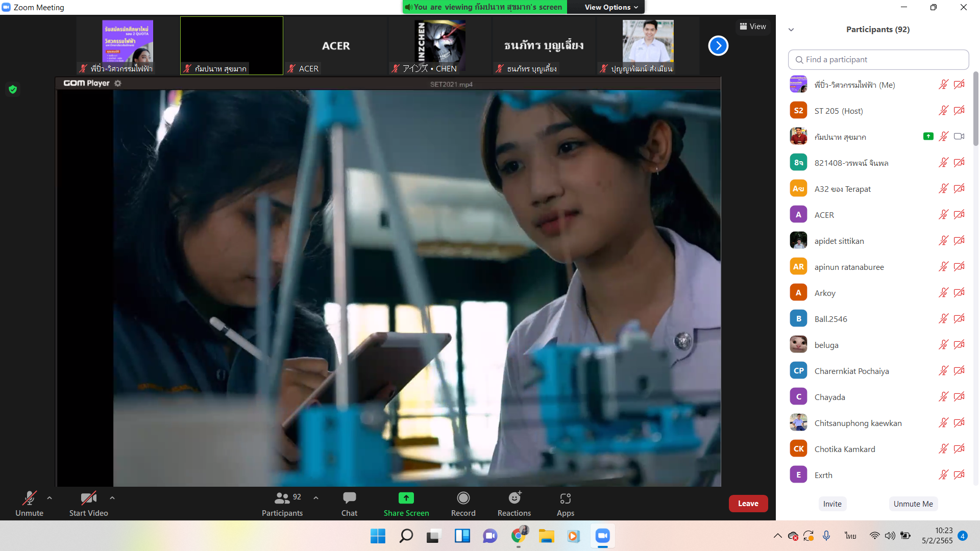Screen dimensions: 980x551
Task: Show next video thumbnails with blue arrow
Action: [x=718, y=46]
